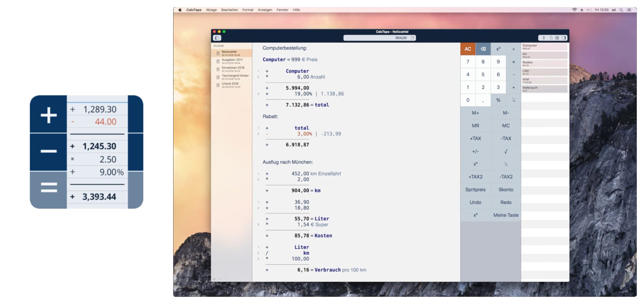Copy the 904,00 result via copy icon
644x304 pixels.
(x=412, y=38)
